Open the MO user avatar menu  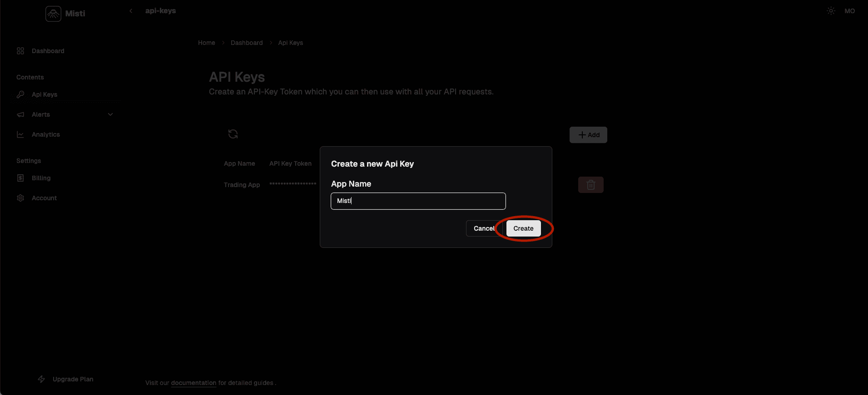tap(849, 11)
